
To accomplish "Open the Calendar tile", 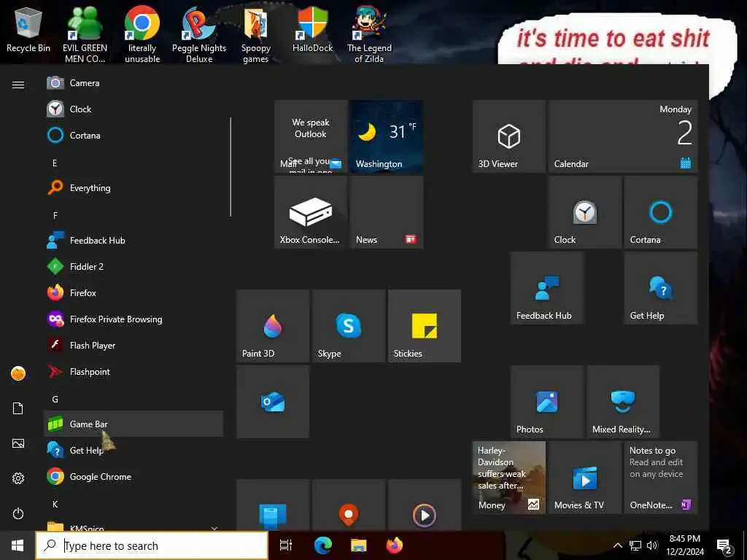I will (x=623, y=136).
